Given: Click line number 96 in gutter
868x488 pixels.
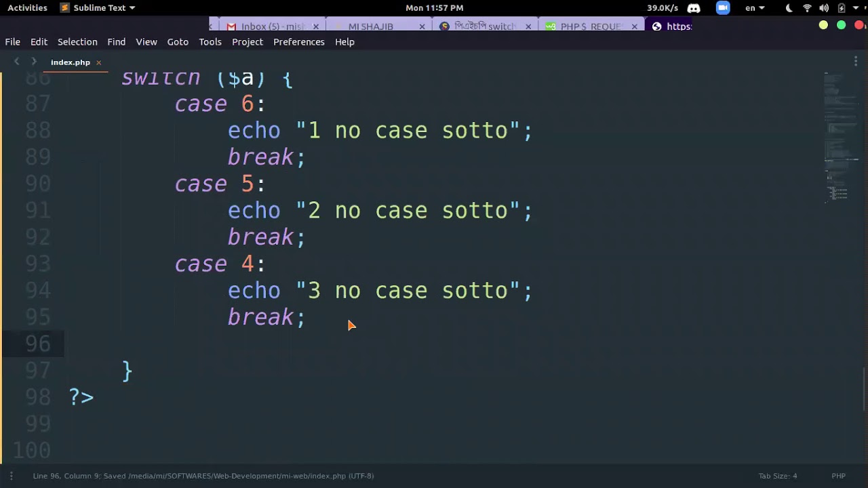Looking at the screenshot, I should (38, 344).
